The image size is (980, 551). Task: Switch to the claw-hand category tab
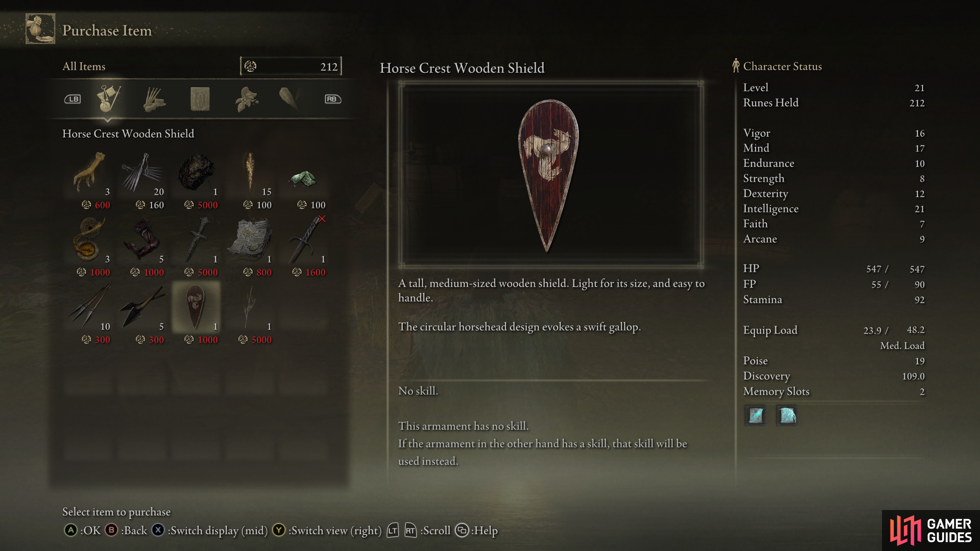[154, 99]
